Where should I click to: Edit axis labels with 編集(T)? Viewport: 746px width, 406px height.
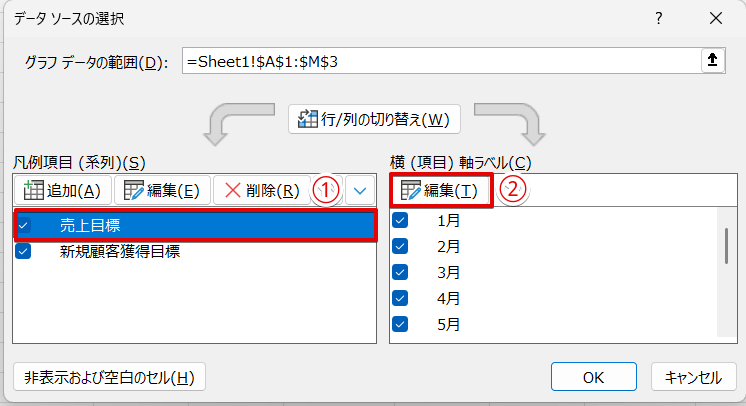(443, 190)
